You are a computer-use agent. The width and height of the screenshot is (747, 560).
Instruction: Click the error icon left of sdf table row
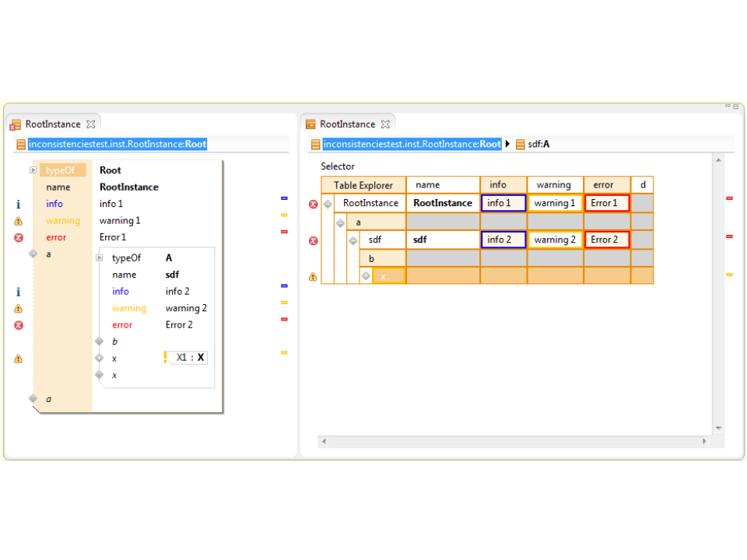coord(313,240)
